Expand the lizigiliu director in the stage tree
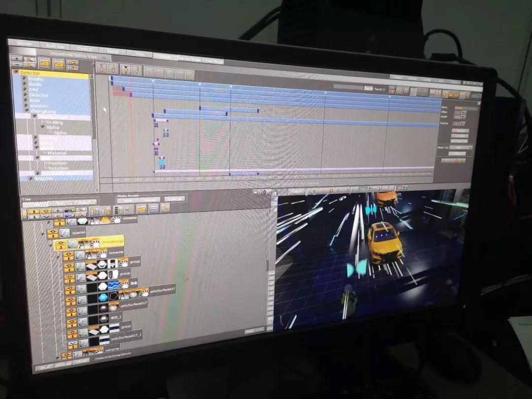Screen dimensions: 532x399 point(24,79)
